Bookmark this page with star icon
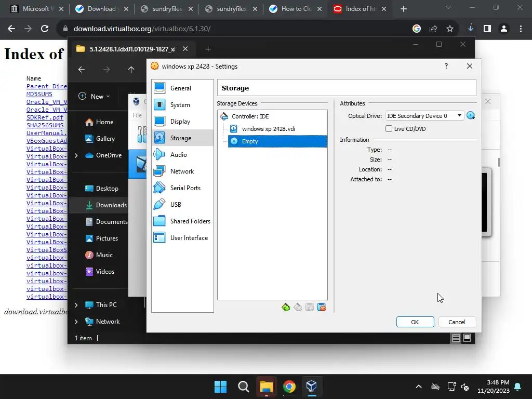The width and height of the screenshot is (532, 399). pos(450,29)
